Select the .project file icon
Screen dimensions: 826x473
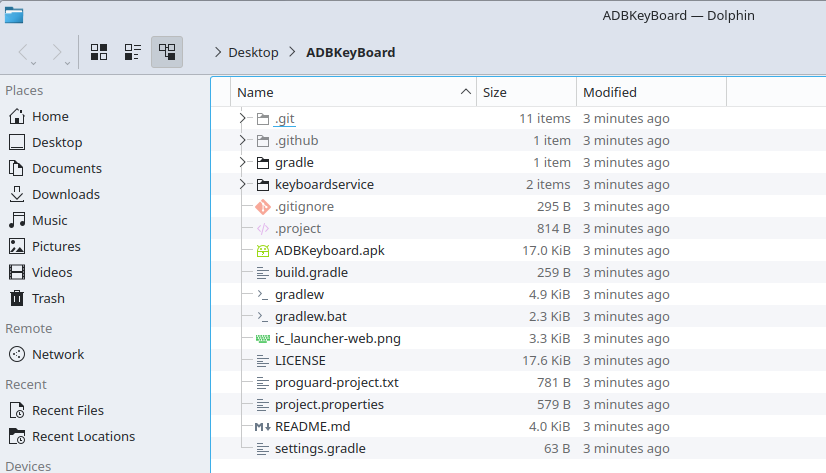263,229
